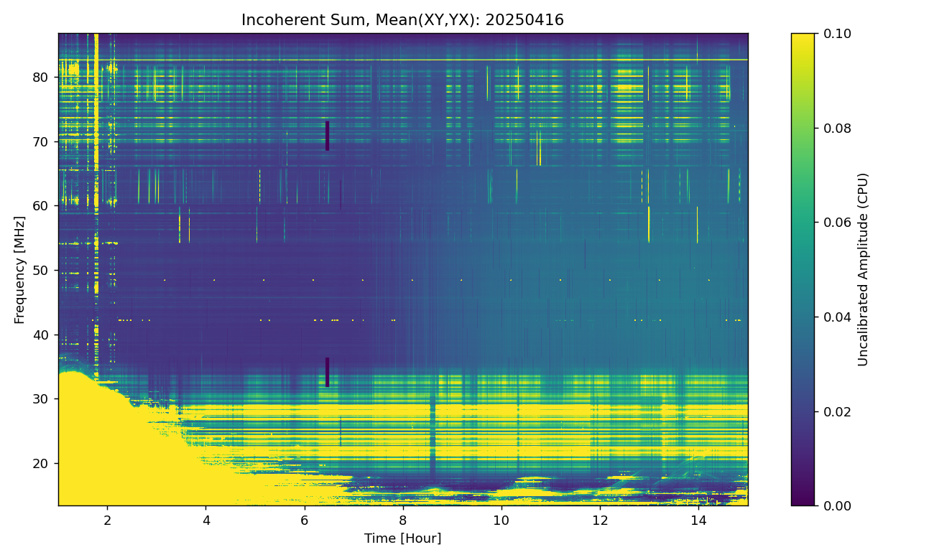Click the y-axis tick label 50

42,271
